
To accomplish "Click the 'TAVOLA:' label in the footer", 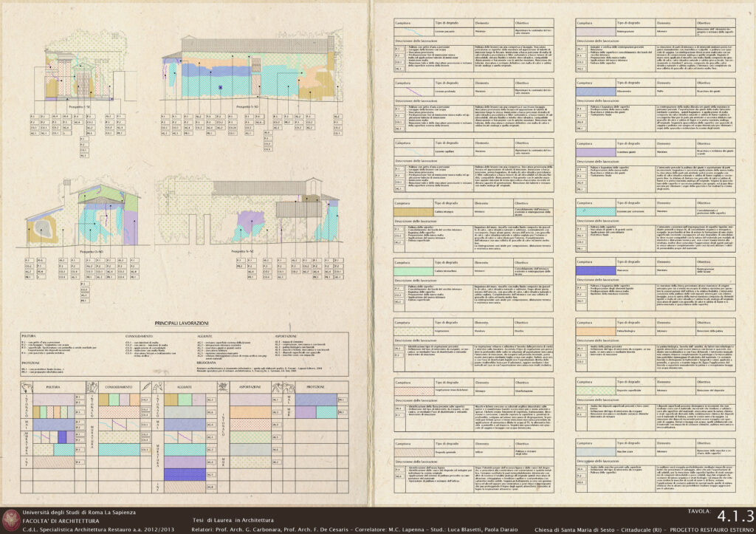I will [x=699, y=511].
